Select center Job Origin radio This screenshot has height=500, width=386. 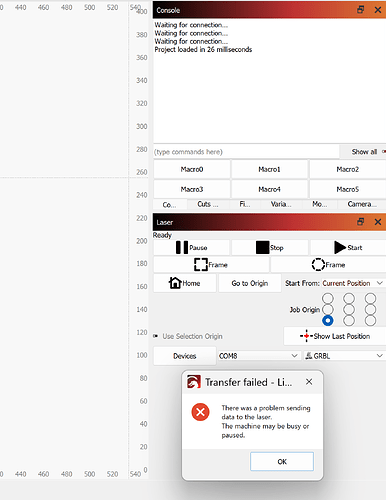pyautogui.click(x=349, y=309)
